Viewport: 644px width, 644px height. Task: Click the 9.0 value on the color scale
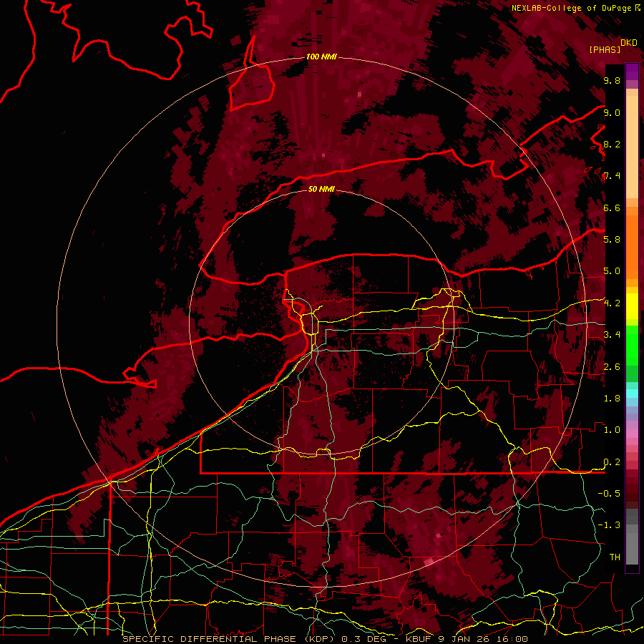612,112
